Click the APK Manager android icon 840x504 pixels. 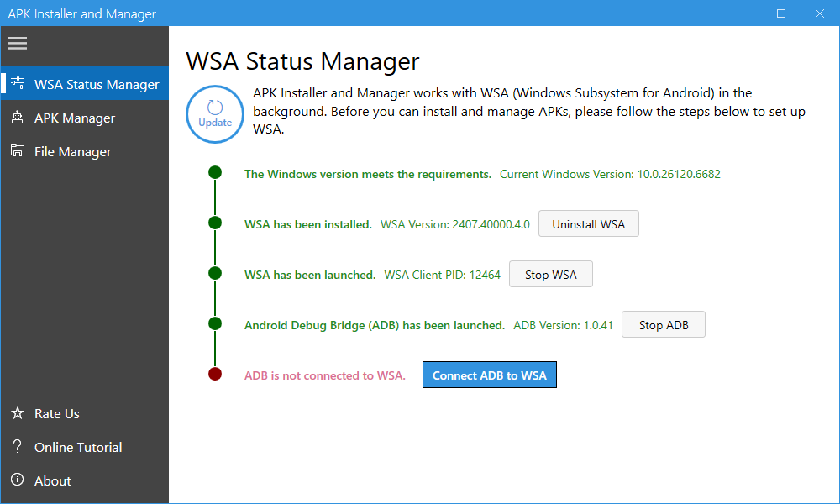click(18, 118)
